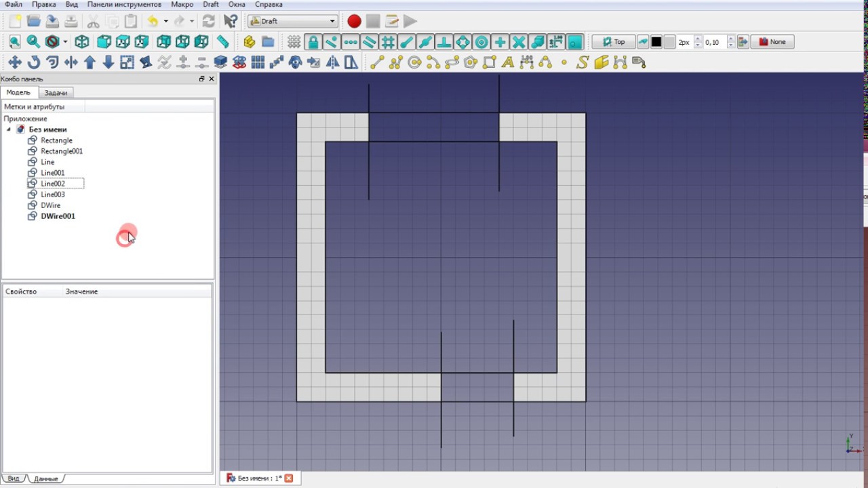Activate the Scale tool
This screenshot has width=868, height=488.
(x=127, y=62)
